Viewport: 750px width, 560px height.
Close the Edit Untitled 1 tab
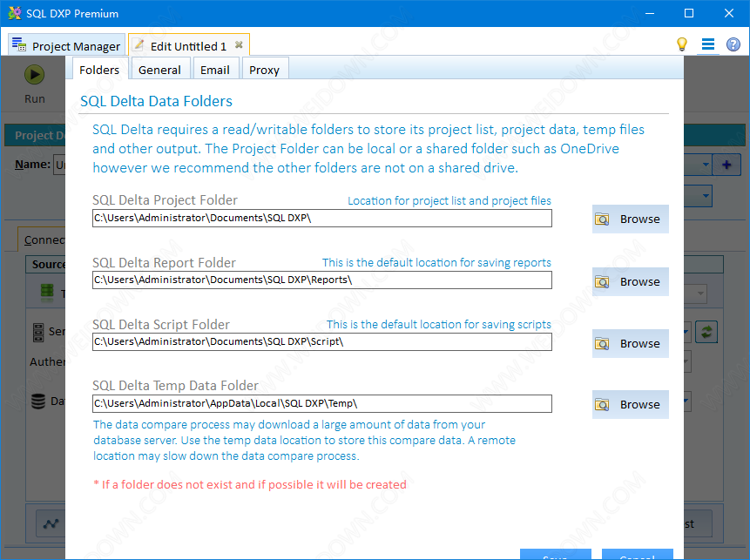(x=239, y=45)
